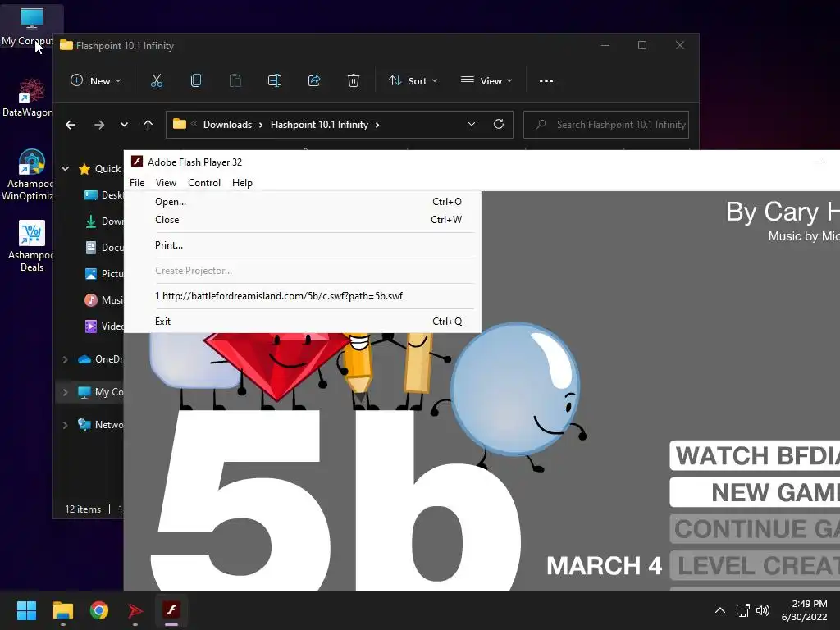Click the Cut scissors icon in Explorer toolbar
Viewport: 840px width, 630px height.
click(x=157, y=81)
